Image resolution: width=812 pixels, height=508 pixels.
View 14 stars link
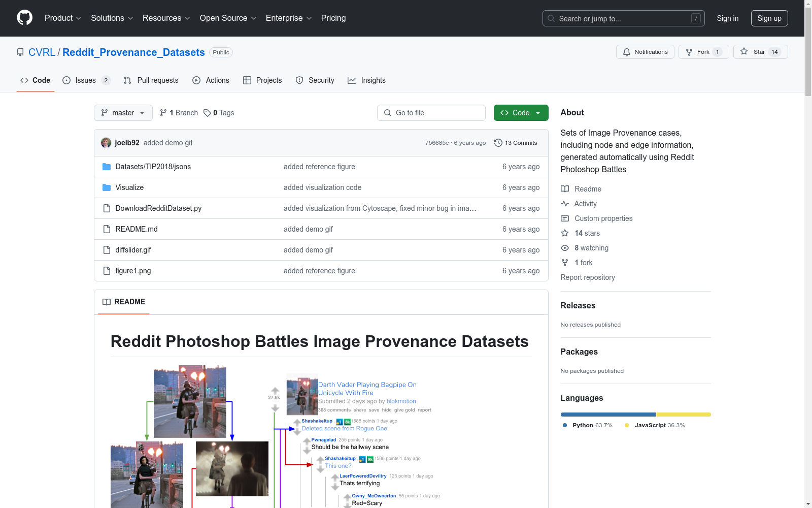click(x=581, y=233)
